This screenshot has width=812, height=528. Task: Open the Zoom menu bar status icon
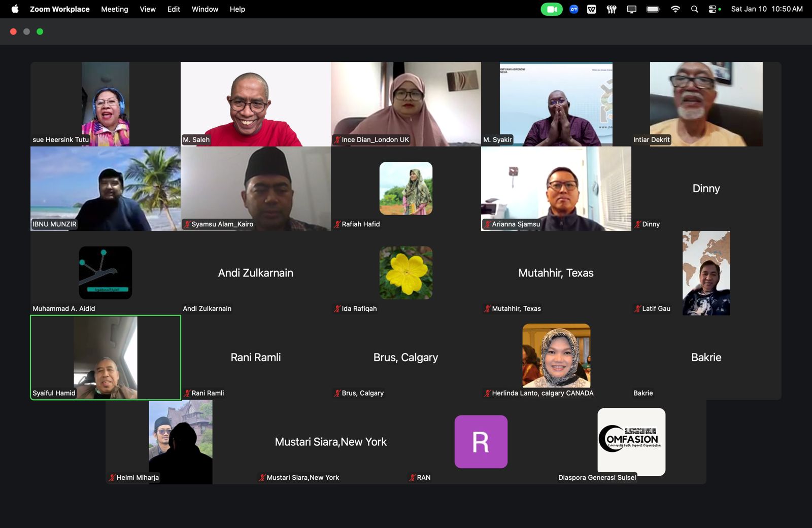574,9
